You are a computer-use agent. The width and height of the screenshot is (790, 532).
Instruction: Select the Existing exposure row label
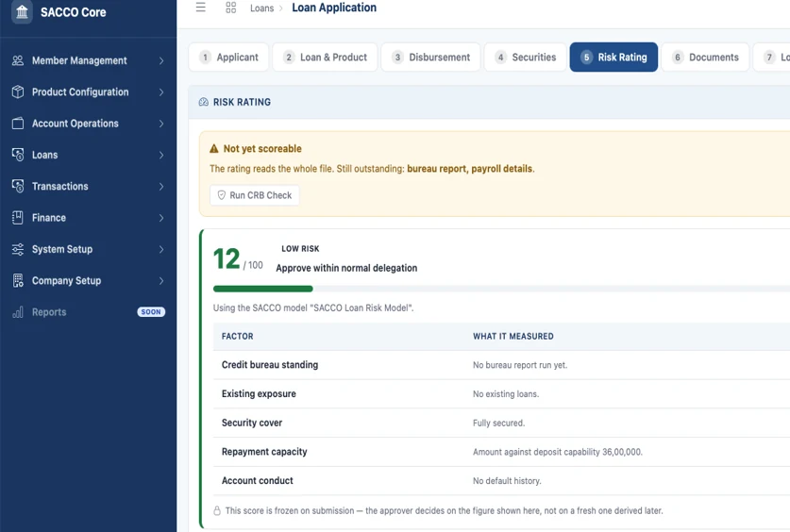pyautogui.click(x=259, y=394)
